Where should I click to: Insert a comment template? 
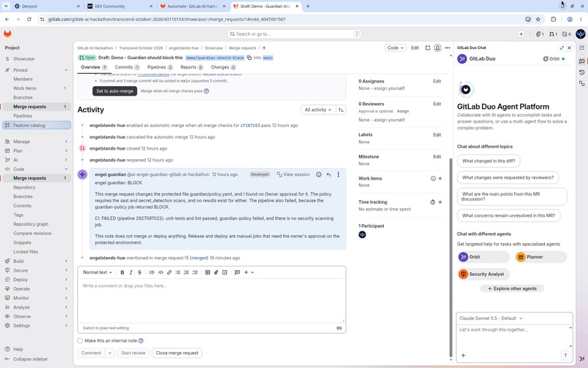coord(237,272)
